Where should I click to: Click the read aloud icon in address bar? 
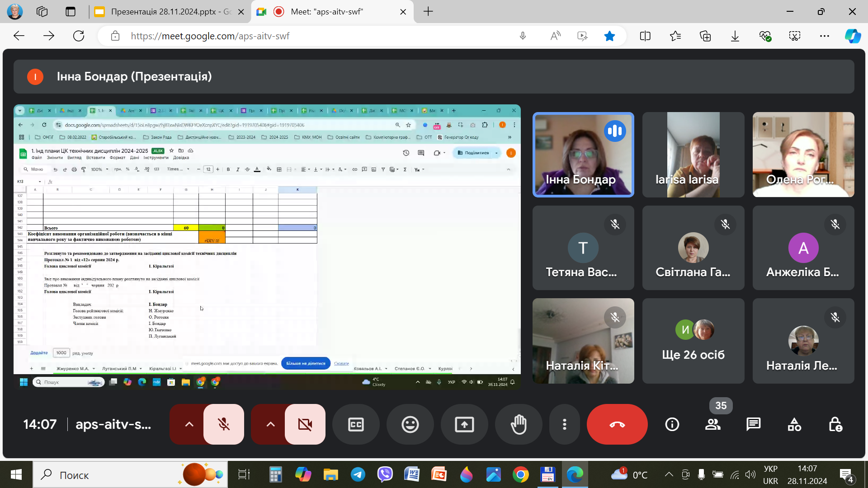pyautogui.click(x=555, y=36)
